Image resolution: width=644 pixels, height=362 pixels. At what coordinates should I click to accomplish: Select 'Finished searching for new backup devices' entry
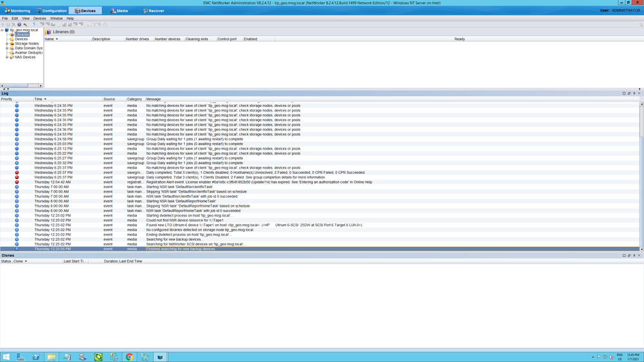pos(320,249)
